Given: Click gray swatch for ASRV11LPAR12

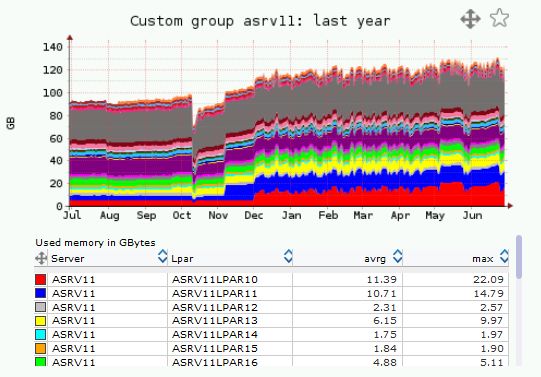Looking at the screenshot, I should (x=41, y=307).
